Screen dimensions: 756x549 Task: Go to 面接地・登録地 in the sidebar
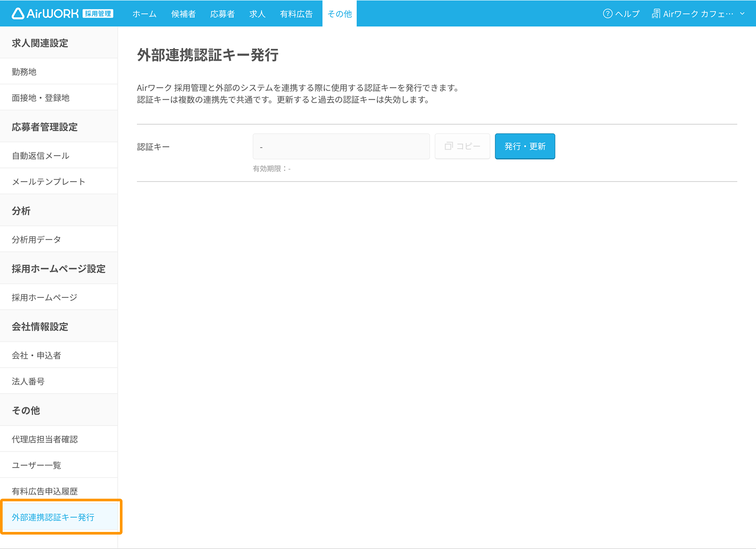(x=59, y=98)
